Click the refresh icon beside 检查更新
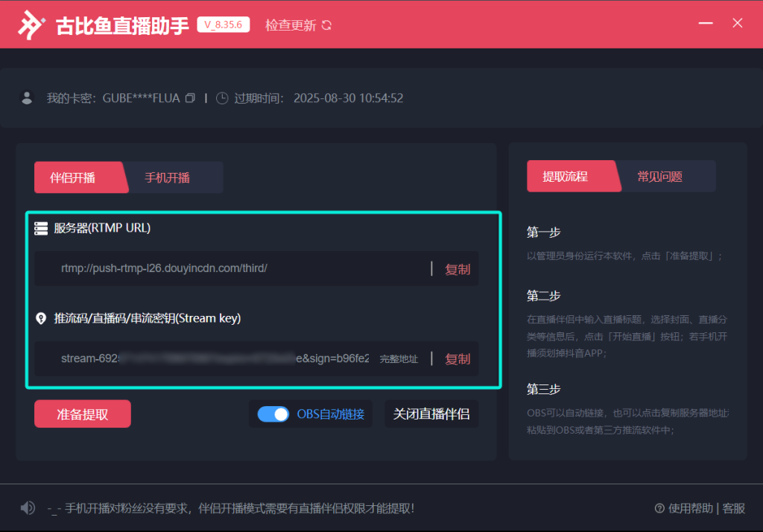The width and height of the screenshot is (763, 532). click(326, 25)
